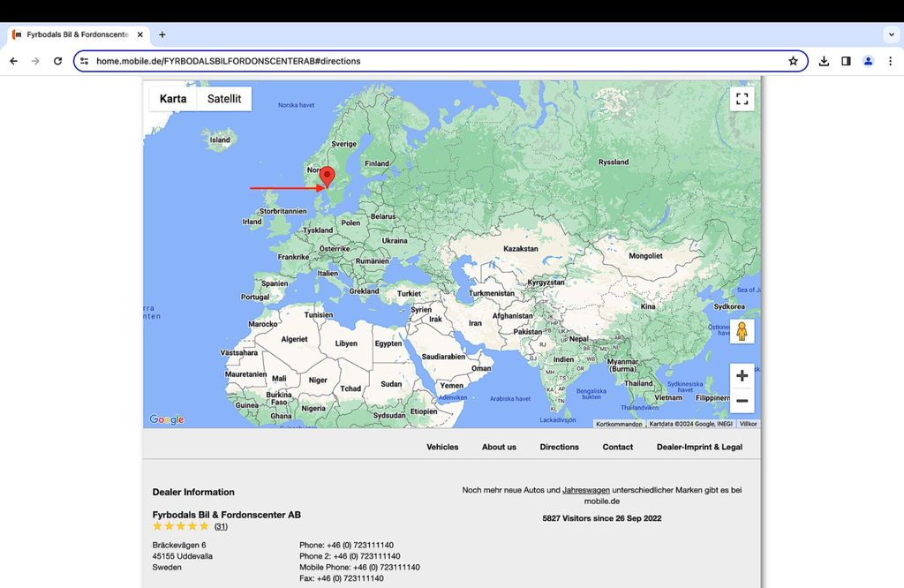
Task: Zoom out on the map
Action: 742,401
